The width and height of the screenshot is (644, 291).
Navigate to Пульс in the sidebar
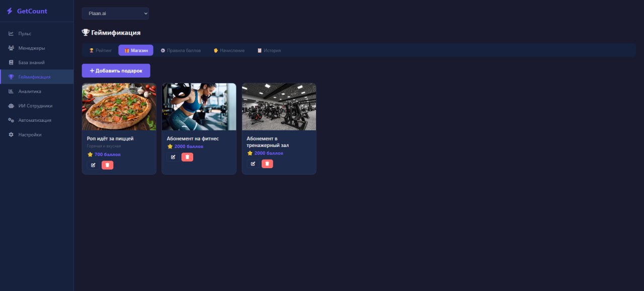(25, 34)
